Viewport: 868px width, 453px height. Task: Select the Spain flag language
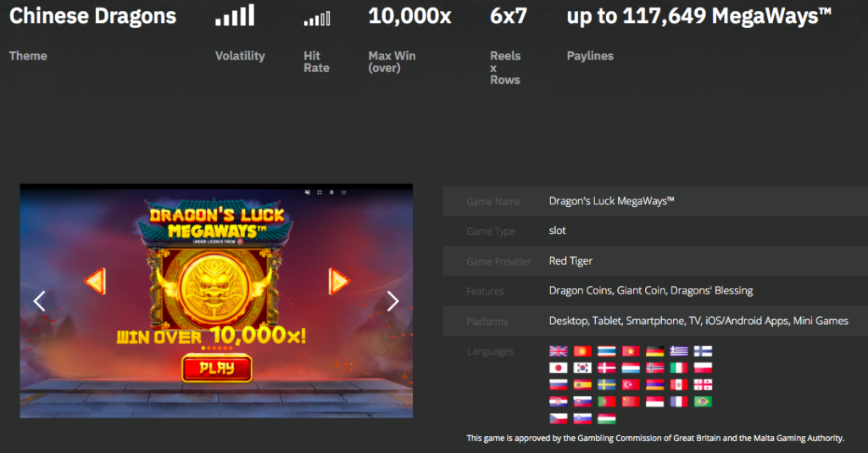tap(582, 384)
